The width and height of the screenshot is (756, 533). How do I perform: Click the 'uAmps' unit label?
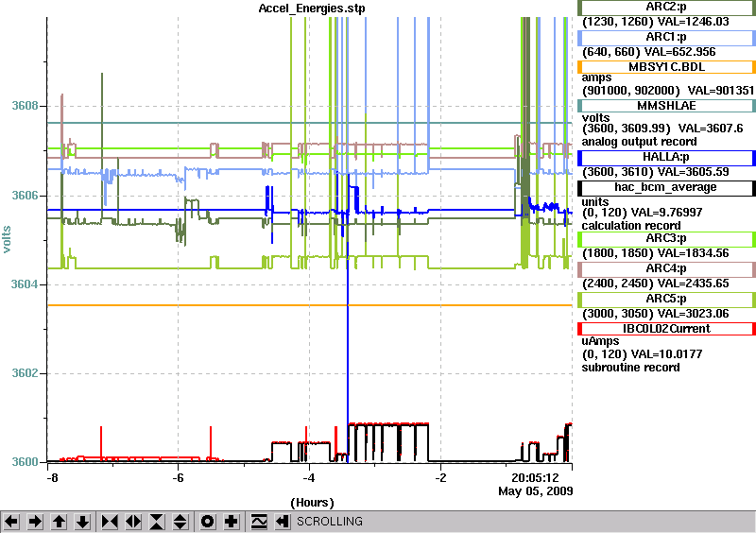(x=601, y=341)
